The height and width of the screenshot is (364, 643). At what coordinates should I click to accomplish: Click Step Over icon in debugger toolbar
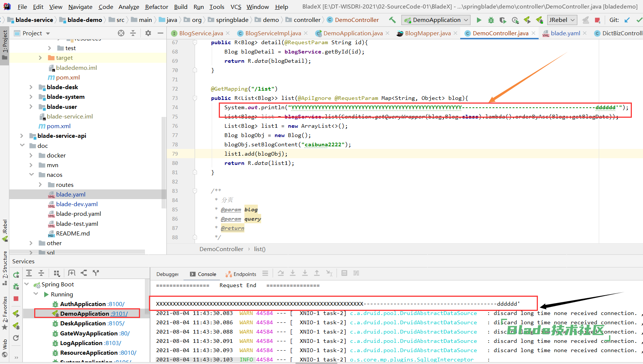(281, 273)
